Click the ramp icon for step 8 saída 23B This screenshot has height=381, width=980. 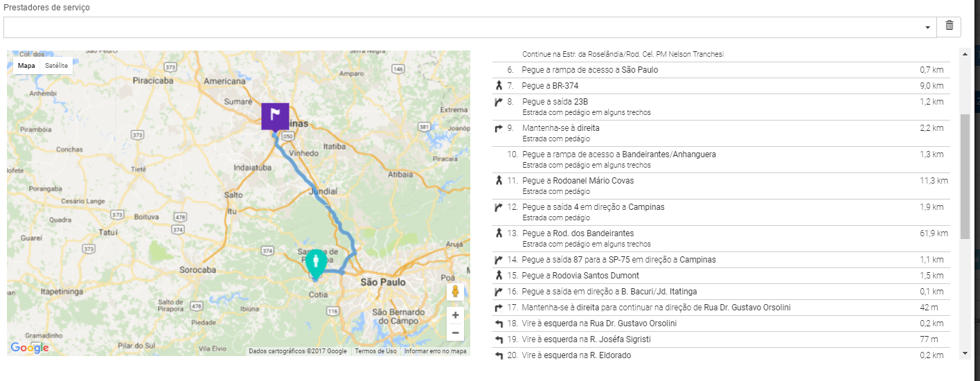coord(498,102)
